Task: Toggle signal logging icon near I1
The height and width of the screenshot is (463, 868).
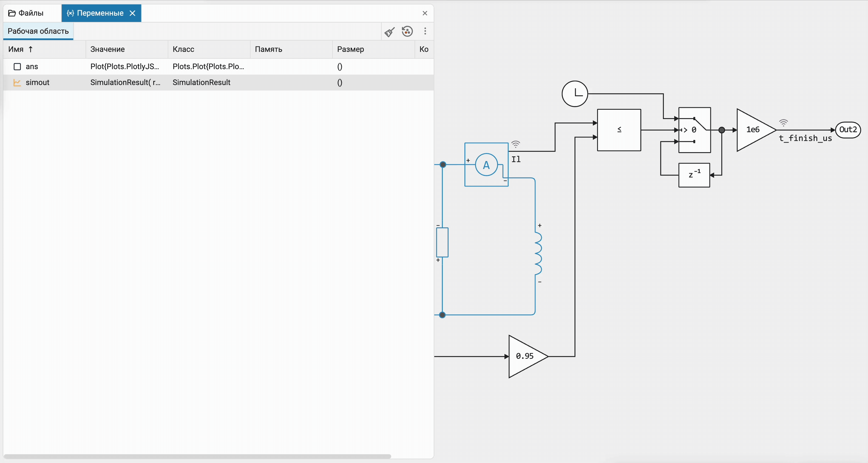Action: point(515,144)
